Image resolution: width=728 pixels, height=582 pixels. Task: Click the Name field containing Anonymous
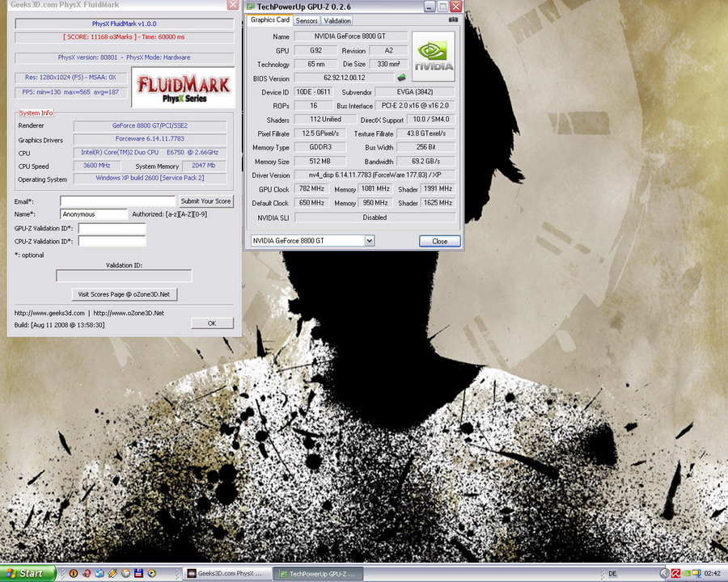point(94,214)
